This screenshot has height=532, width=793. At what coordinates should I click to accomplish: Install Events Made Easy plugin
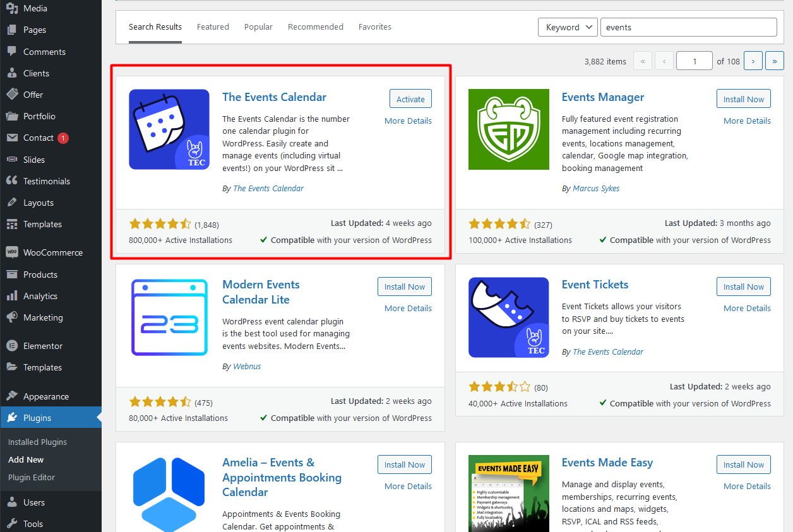click(744, 464)
